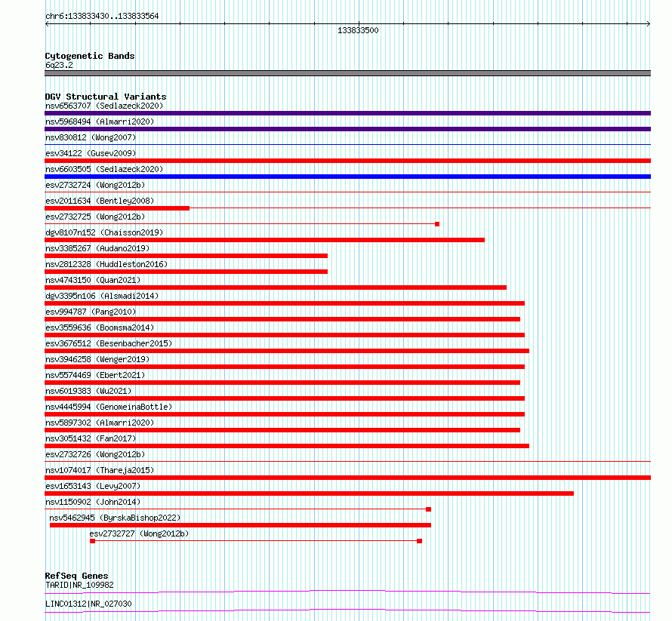Select the Cytogenetic Bands track title
Image resolution: width=672 pixels, height=621 pixels.
coord(90,56)
